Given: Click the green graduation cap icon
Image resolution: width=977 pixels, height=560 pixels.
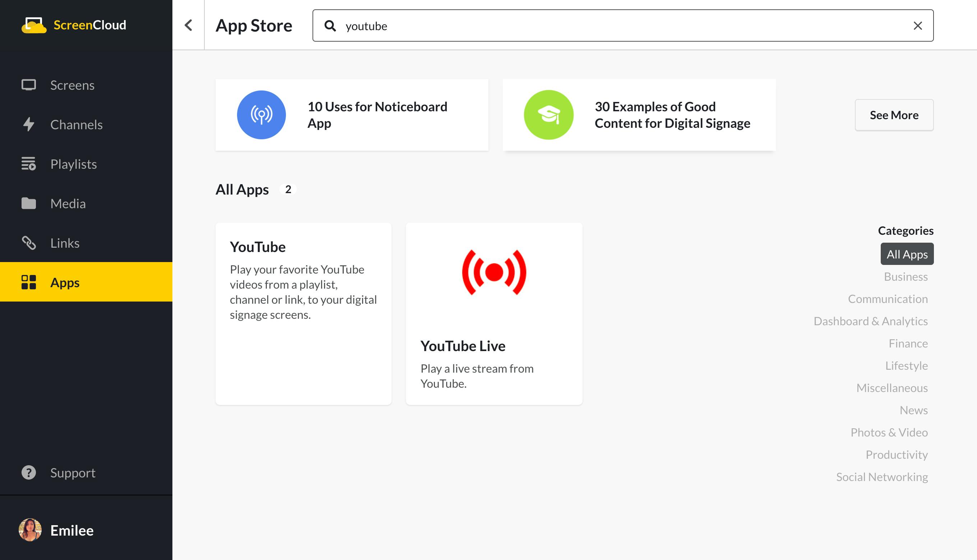Looking at the screenshot, I should [548, 115].
